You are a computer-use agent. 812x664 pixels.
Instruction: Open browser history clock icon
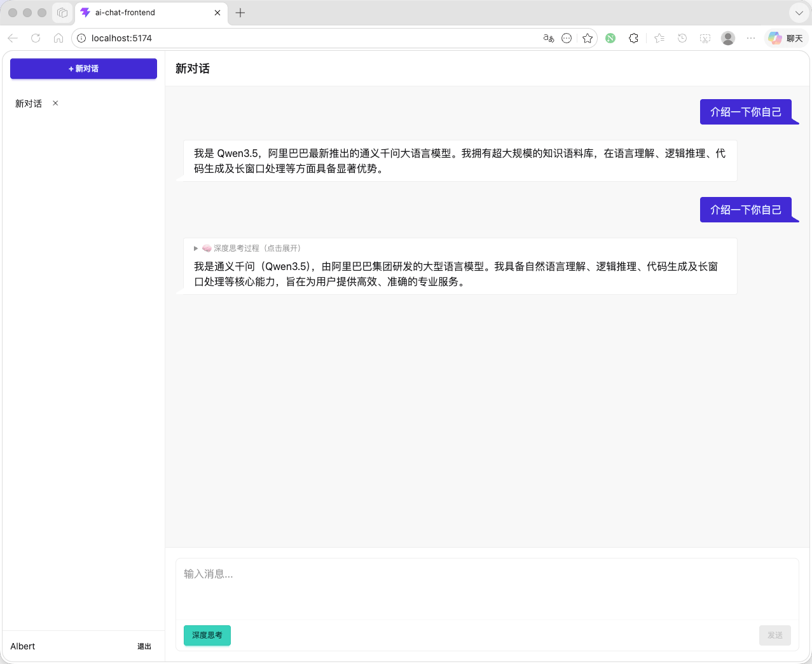(682, 38)
